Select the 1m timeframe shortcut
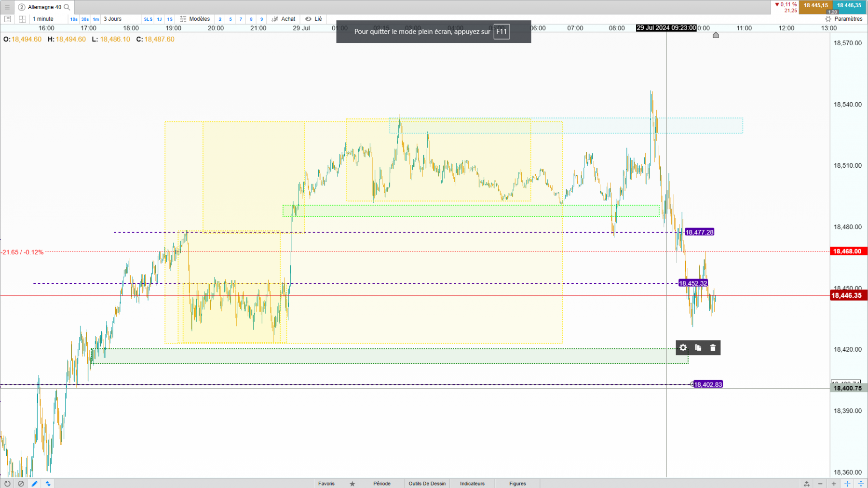Screen dimensions: 868x488 [x=96, y=19]
